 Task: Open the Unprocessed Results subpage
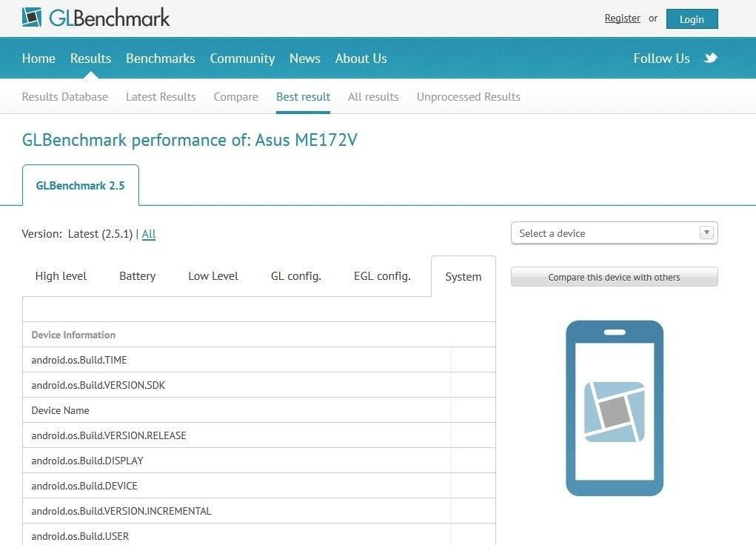[x=469, y=97]
